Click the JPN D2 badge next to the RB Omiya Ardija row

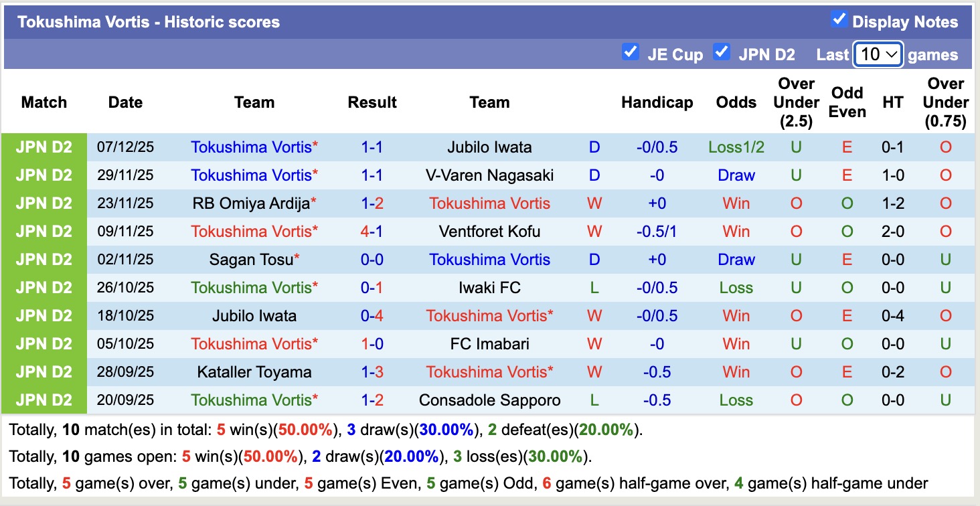44,203
